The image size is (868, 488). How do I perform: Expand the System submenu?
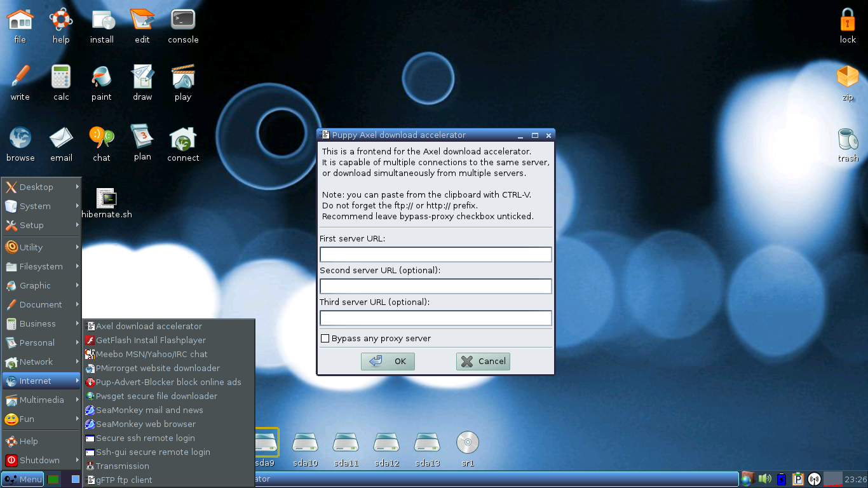pyautogui.click(x=41, y=206)
